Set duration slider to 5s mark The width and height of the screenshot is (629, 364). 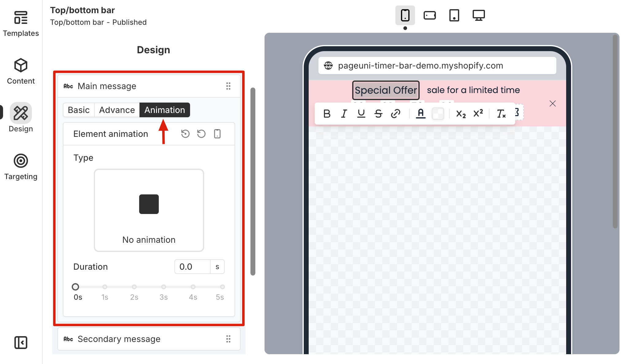click(223, 287)
